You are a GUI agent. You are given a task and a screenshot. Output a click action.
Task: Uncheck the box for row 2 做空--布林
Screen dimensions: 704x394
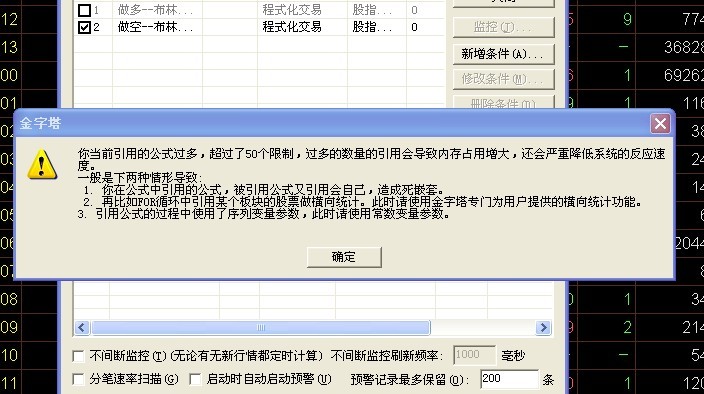click(84, 27)
